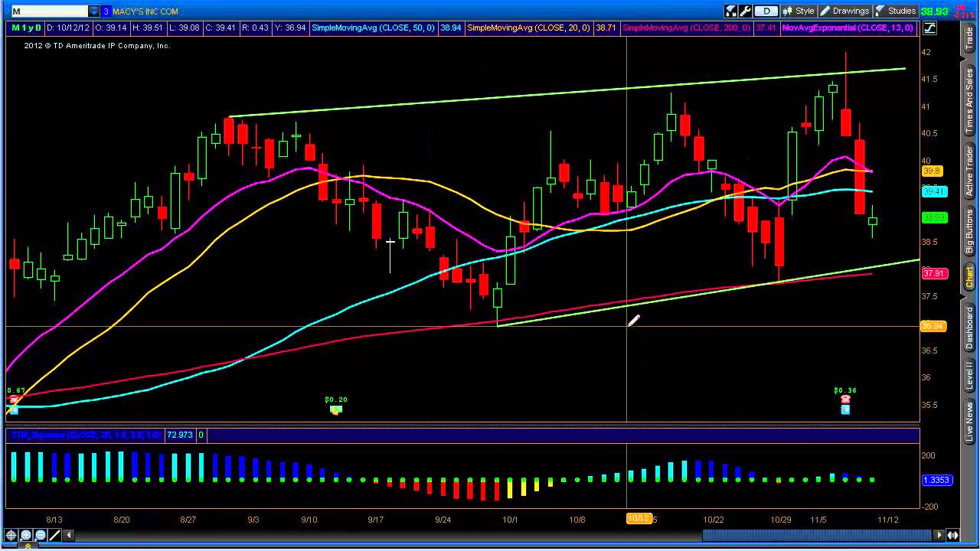Click the 37.41 value of the 200-day average

pos(765,28)
